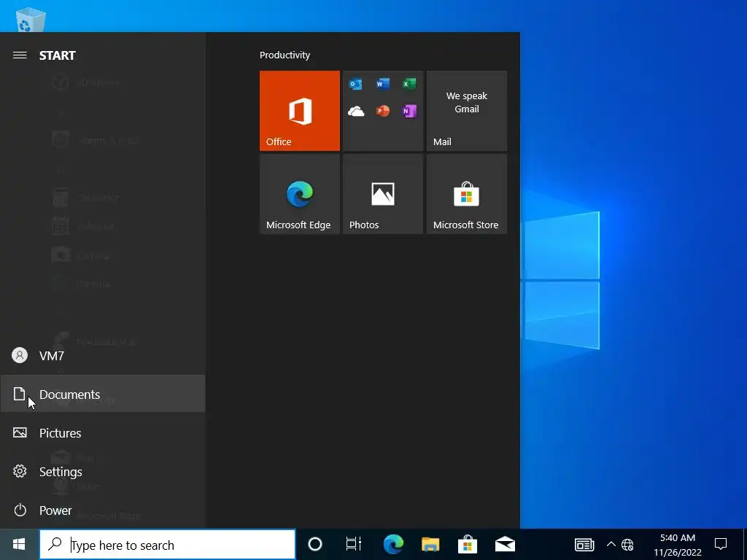Collapse the START hamburger menu
747x560 pixels.
[20, 55]
